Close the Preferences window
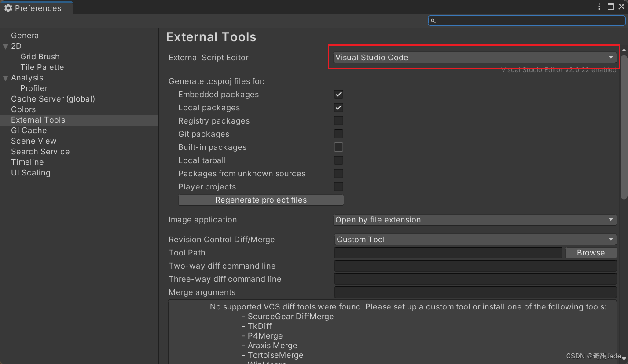 pos(622,7)
